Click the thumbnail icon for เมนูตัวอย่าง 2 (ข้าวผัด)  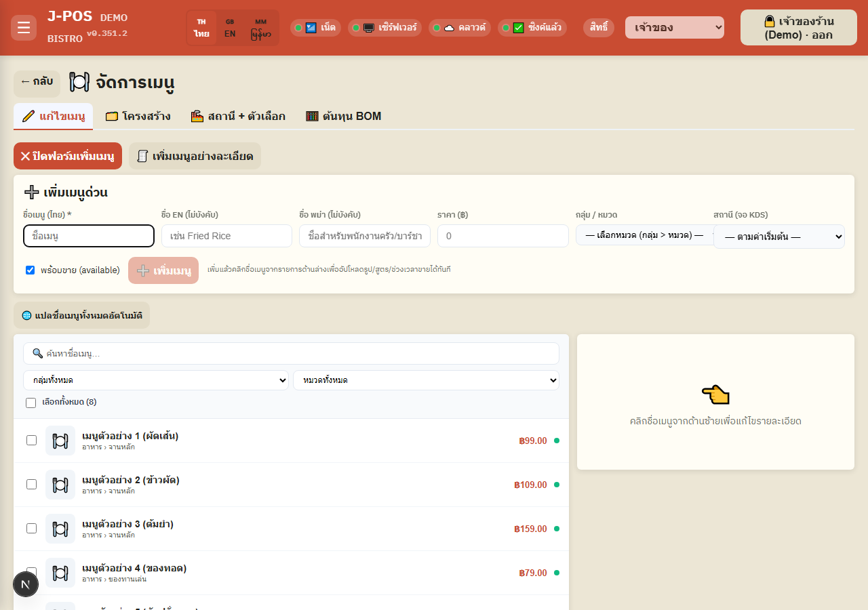click(x=60, y=485)
